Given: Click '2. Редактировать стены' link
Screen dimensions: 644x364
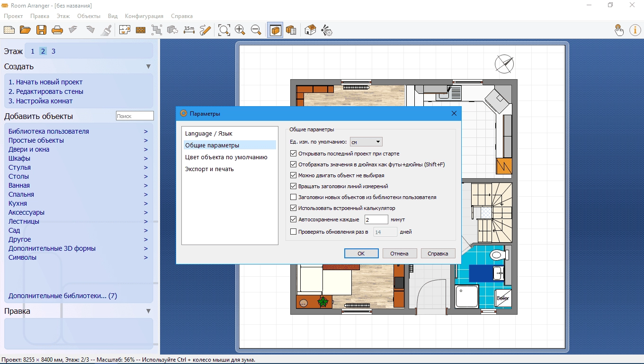Looking at the screenshot, I should point(46,91).
